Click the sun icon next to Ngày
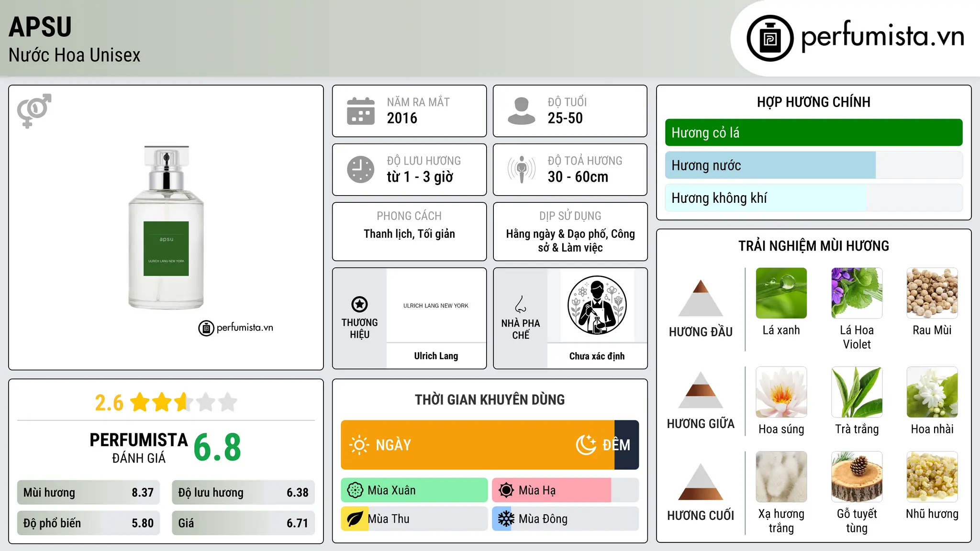This screenshot has height=551, width=980. tap(359, 445)
